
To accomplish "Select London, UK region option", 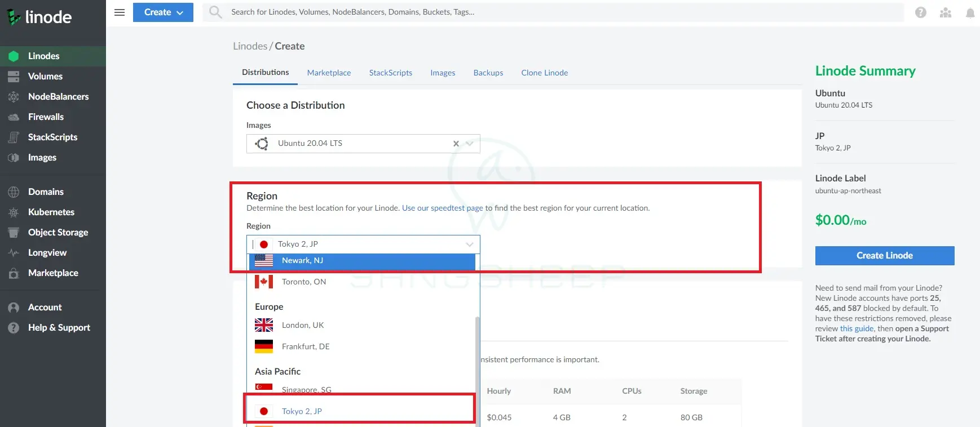I will [362, 325].
